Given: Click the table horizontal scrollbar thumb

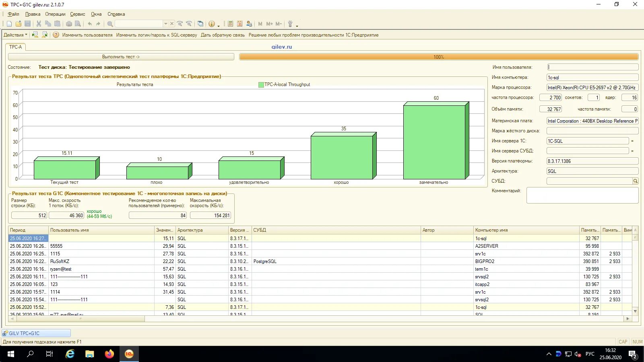Looking at the screenshot, I should [x=80, y=319].
